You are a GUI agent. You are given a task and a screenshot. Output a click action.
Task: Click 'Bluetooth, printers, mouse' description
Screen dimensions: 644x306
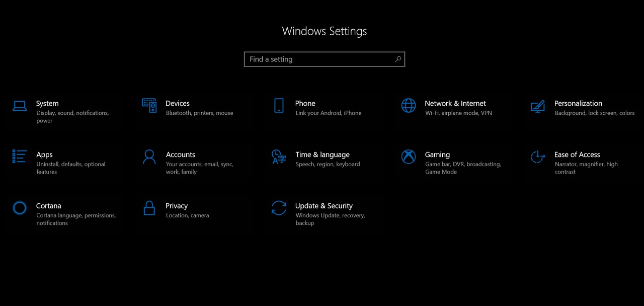coord(200,113)
